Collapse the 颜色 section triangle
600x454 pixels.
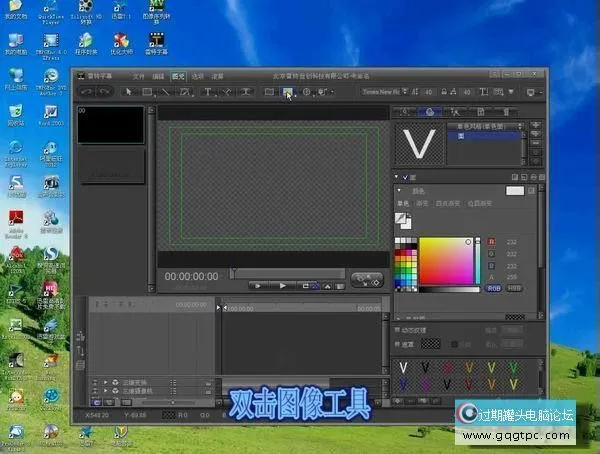pos(401,191)
